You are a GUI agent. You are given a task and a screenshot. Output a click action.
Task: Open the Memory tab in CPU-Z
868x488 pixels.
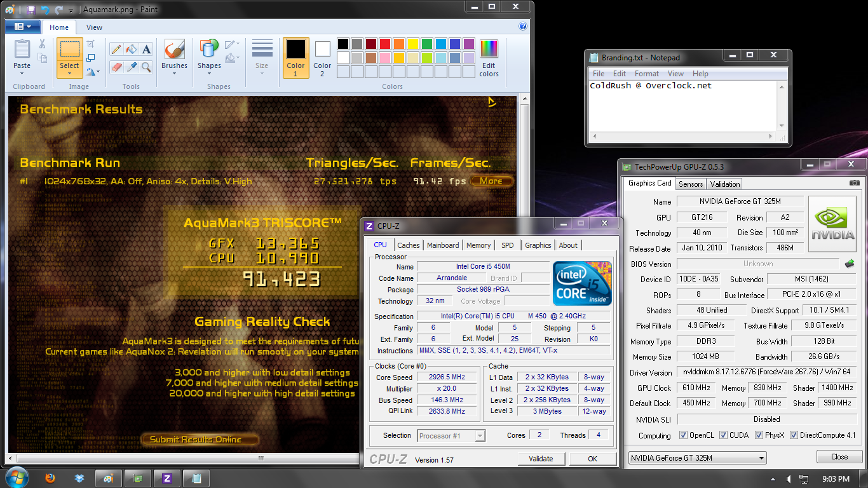pos(478,245)
